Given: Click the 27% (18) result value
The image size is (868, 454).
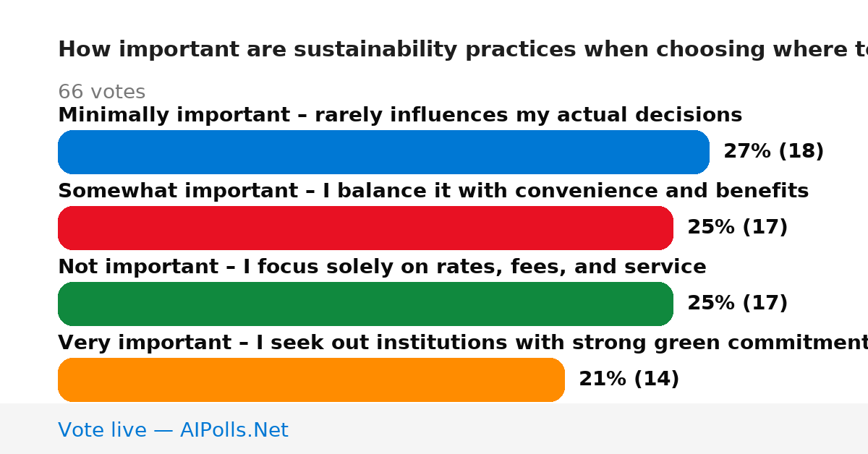Looking at the screenshot, I should click(773, 152).
